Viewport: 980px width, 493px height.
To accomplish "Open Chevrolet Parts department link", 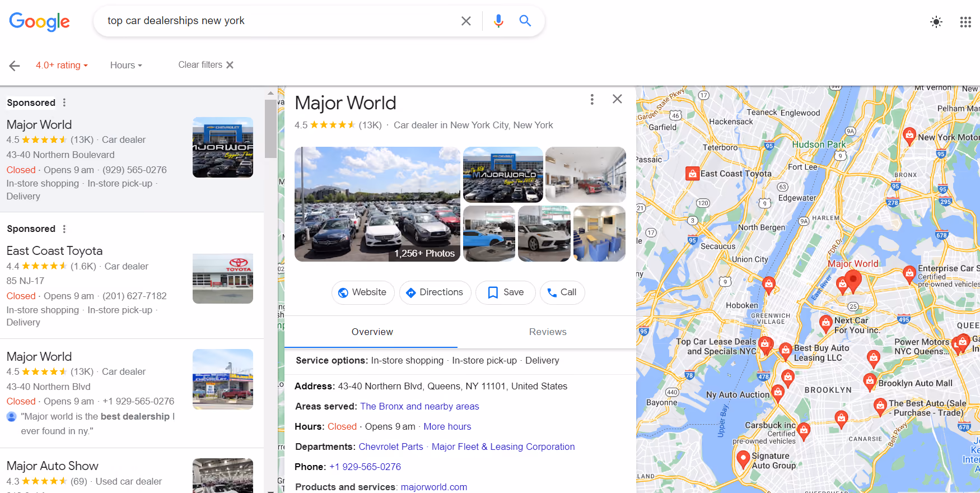I will tap(391, 447).
